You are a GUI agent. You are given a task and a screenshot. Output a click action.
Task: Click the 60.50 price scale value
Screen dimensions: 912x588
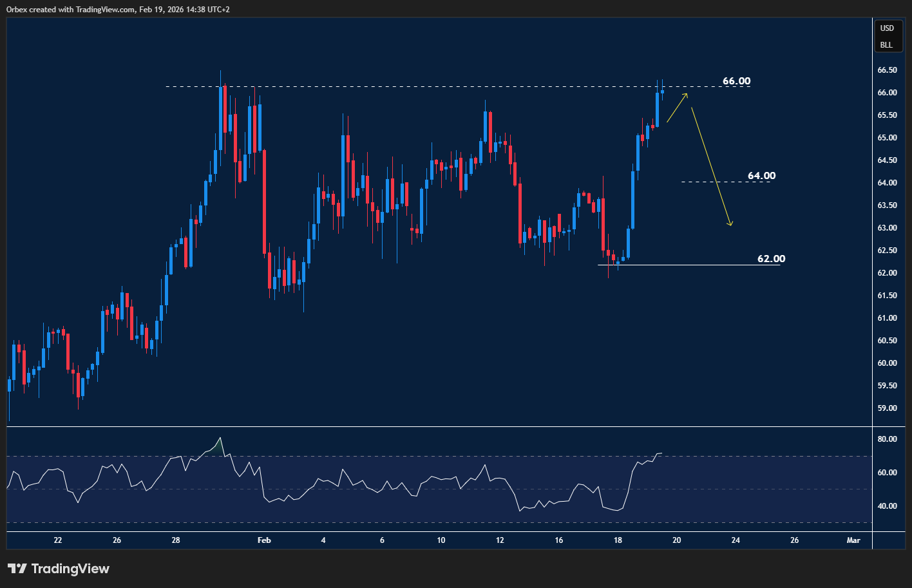tap(887, 341)
